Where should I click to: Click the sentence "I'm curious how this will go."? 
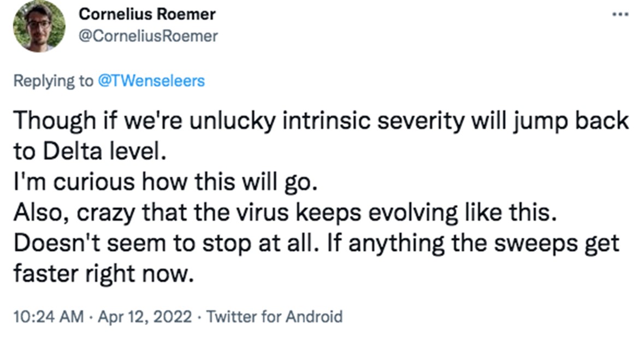[x=165, y=182]
